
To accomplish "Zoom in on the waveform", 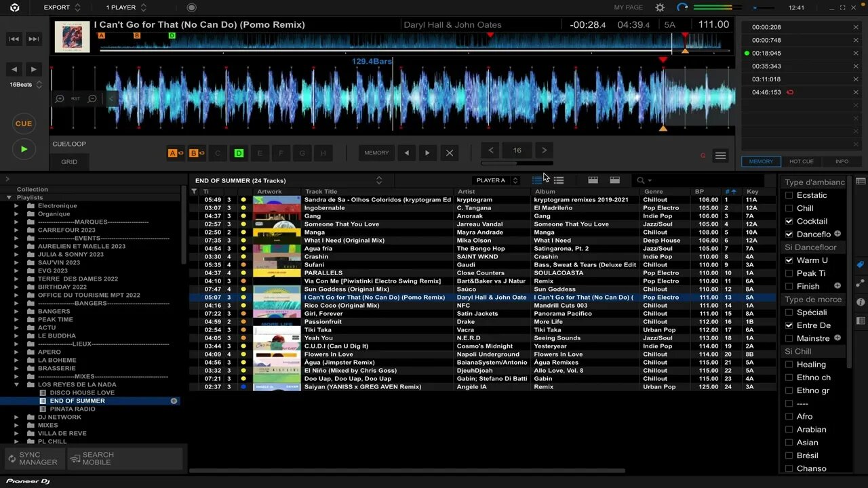I will [60, 99].
